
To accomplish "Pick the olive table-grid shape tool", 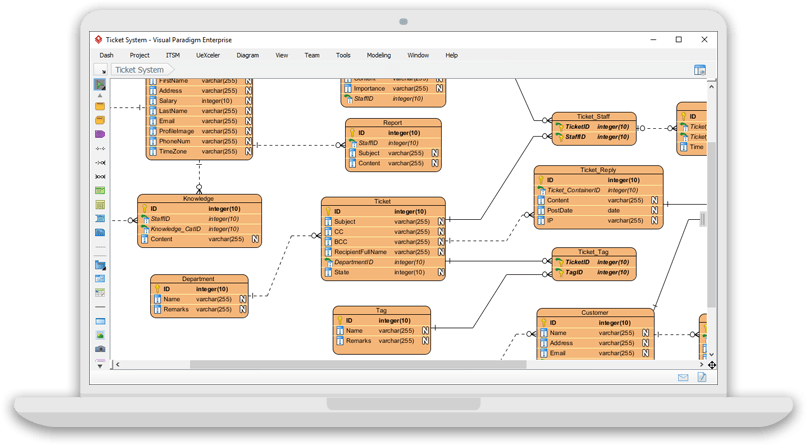I will pos(100,205).
